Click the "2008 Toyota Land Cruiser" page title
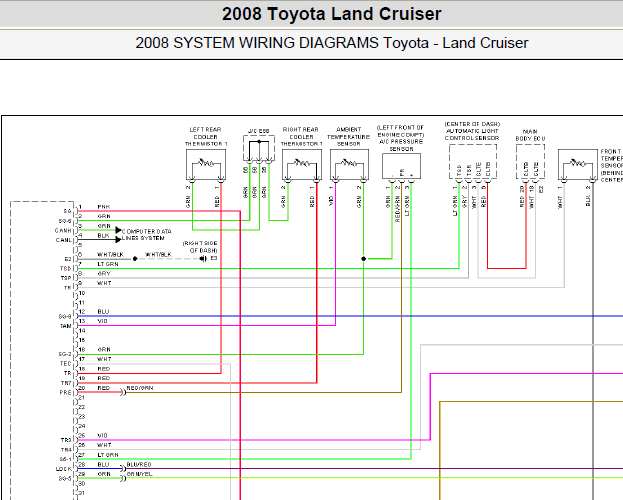Screen dimensions: 623x500 [331, 14]
